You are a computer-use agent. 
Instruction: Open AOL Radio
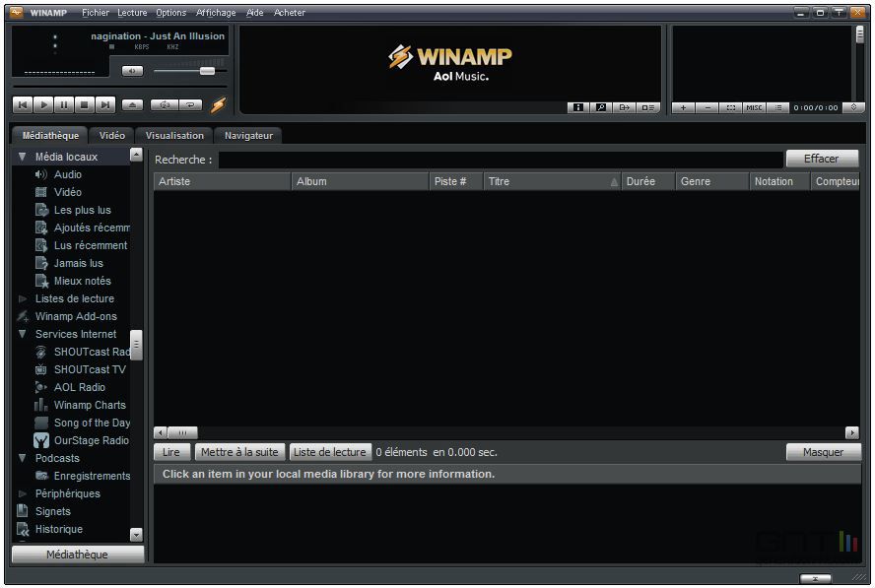pos(79,387)
